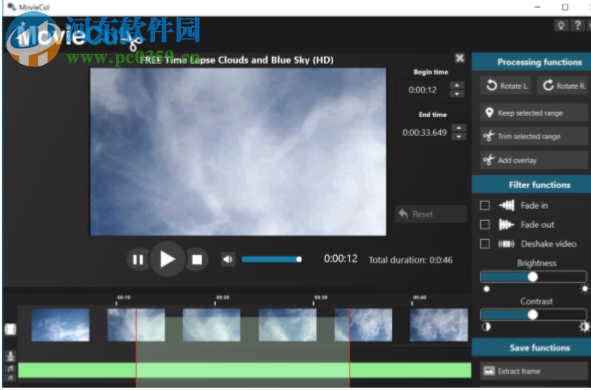Decrease Begin time with down arrow
The height and width of the screenshot is (390, 591).
tap(457, 94)
